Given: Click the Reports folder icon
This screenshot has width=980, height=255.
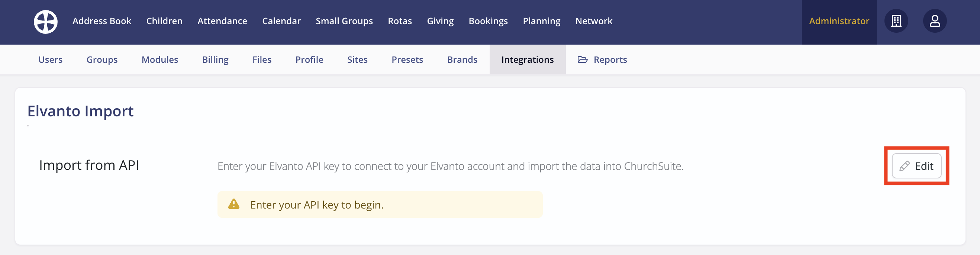Looking at the screenshot, I should click(x=582, y=59).
